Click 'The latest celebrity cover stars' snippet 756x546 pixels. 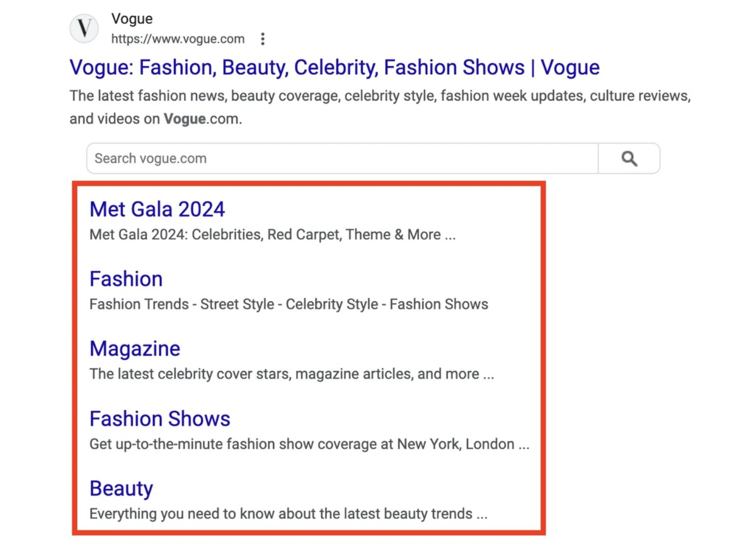(x=292, y=374)
